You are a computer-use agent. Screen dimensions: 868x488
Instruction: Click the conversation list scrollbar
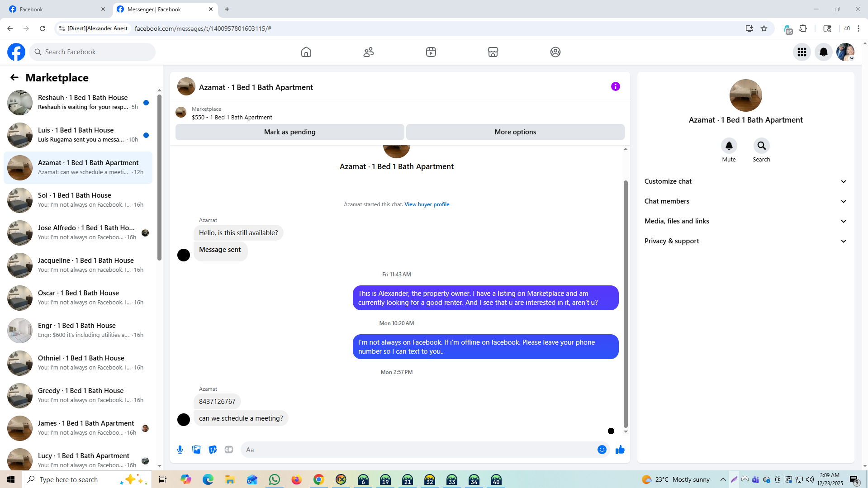[159, 177]
